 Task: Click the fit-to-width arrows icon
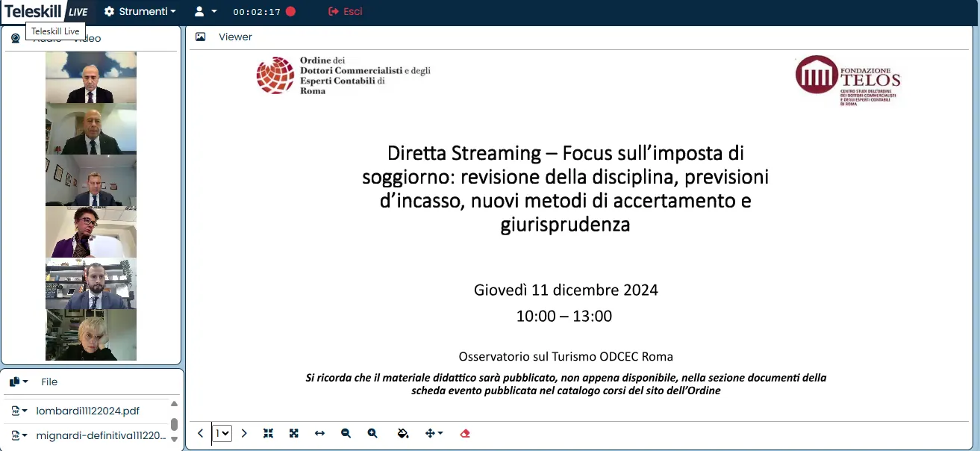(319, 433)
